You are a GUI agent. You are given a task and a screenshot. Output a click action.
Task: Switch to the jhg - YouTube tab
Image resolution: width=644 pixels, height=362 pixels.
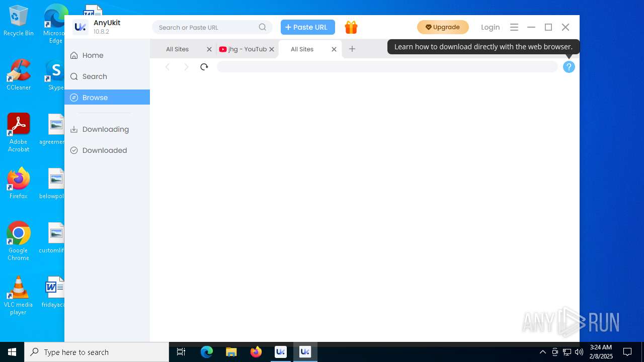pyautogui.click(x=243, y=49)
